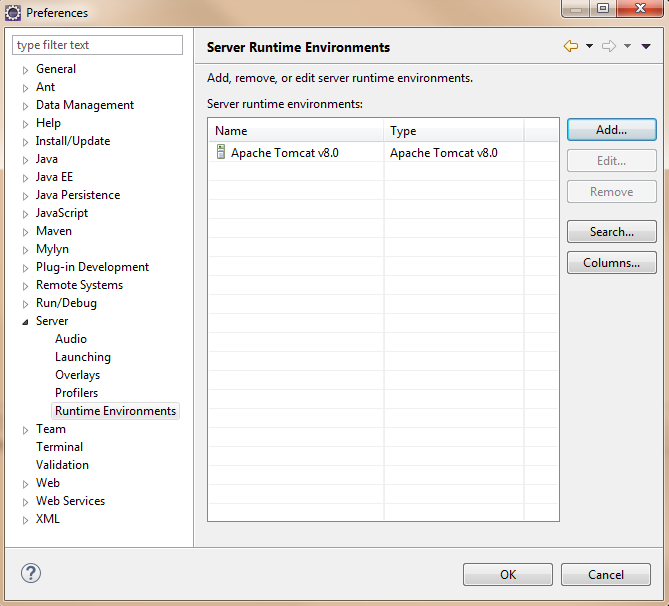Select Overlays under Server
Screen dimensions: 669x606
click(77, 375)
